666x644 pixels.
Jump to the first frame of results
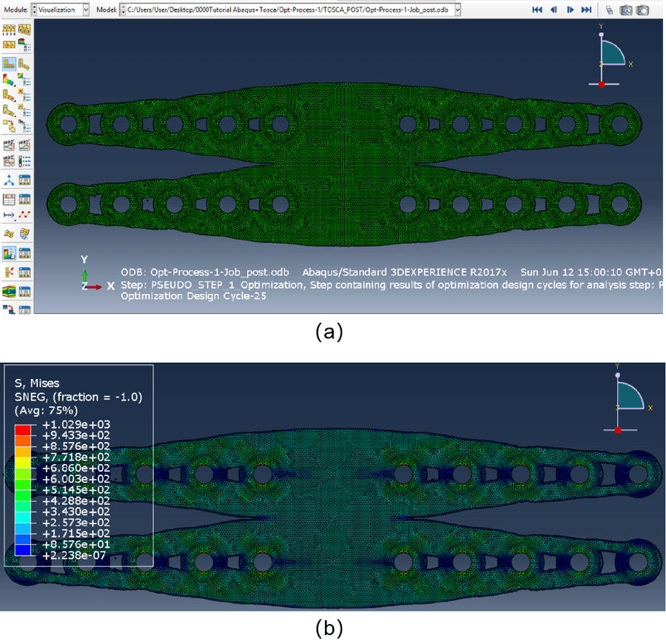[537, 10]
